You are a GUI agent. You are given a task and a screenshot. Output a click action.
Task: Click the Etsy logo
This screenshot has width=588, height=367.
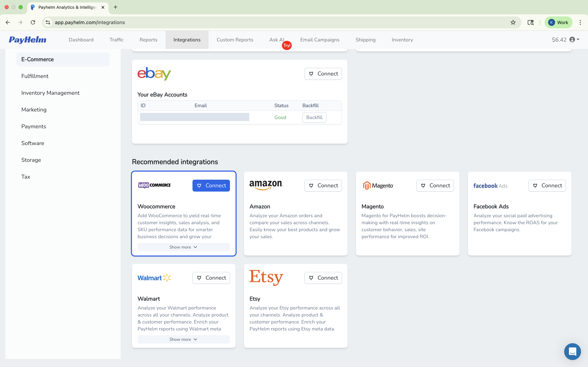coord(266,278)
